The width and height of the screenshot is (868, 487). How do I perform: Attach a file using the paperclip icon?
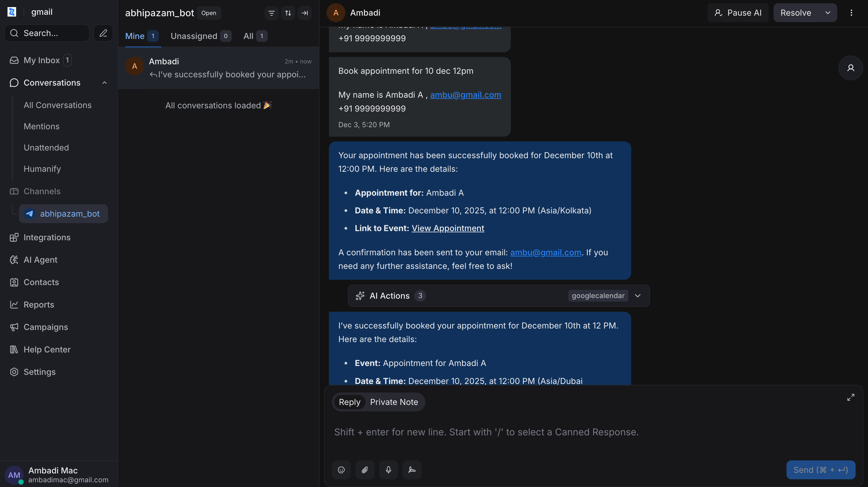pos(365,470)
